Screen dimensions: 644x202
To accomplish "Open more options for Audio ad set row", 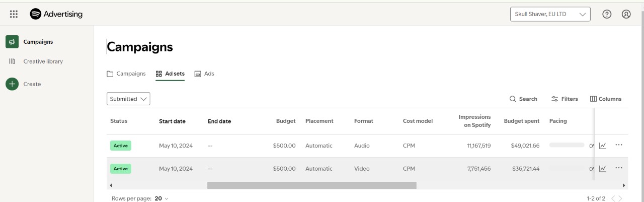I will (619, 145).
